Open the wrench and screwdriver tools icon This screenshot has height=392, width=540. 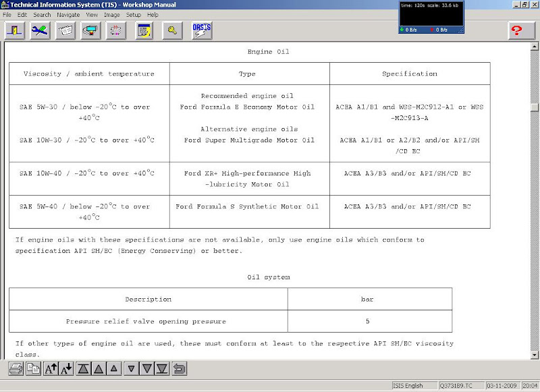click(x=40, y=30)
